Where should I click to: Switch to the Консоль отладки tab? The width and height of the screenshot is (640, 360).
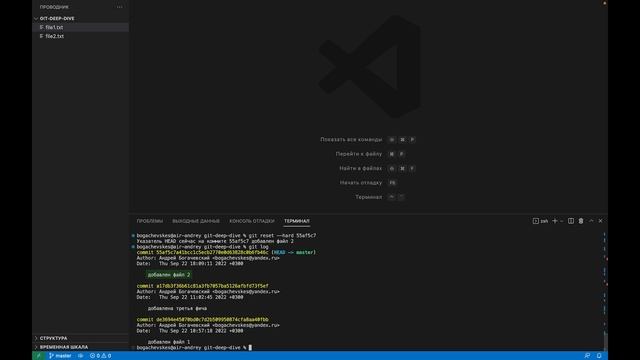pyautogui.click(x=251, y=221)
